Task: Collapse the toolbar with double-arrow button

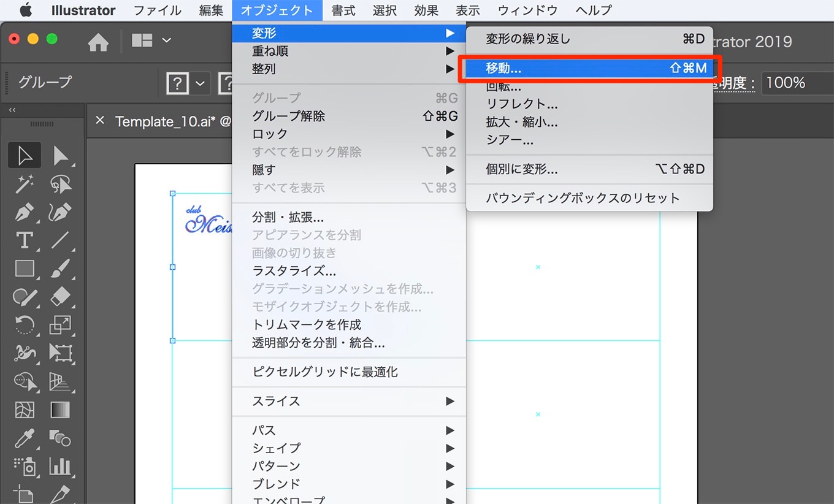Action: point(12,110)
